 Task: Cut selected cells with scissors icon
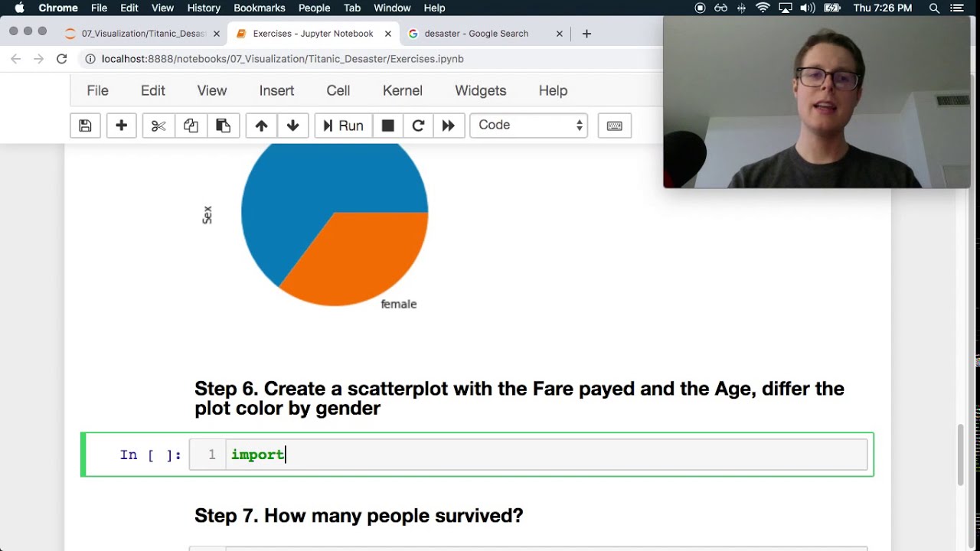(x=158, y=126)
